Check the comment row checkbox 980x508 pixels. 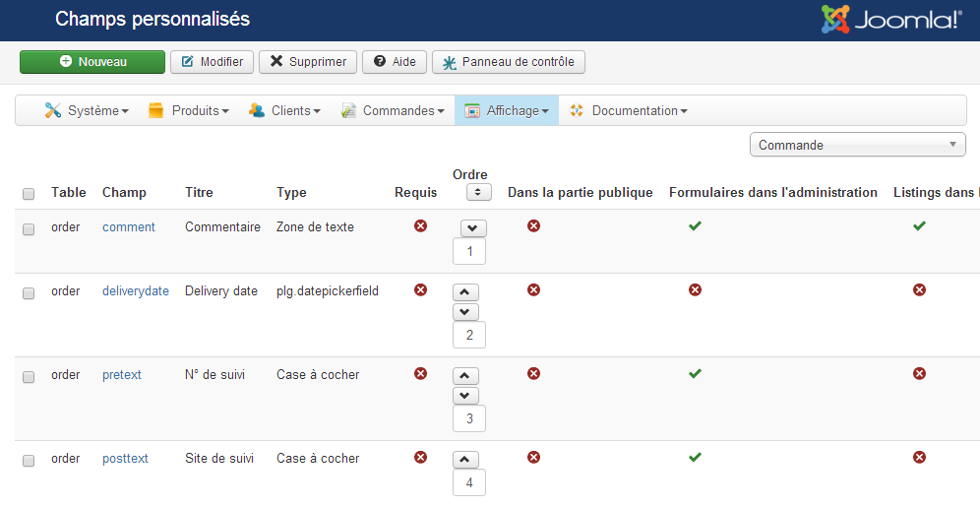pos(29,228)
